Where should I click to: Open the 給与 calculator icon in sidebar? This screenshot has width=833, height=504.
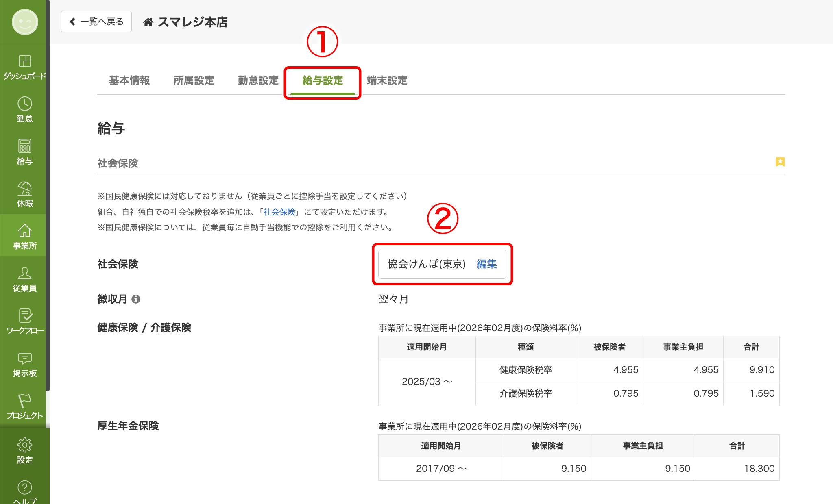pyautogui.click(x=24, y=147)
